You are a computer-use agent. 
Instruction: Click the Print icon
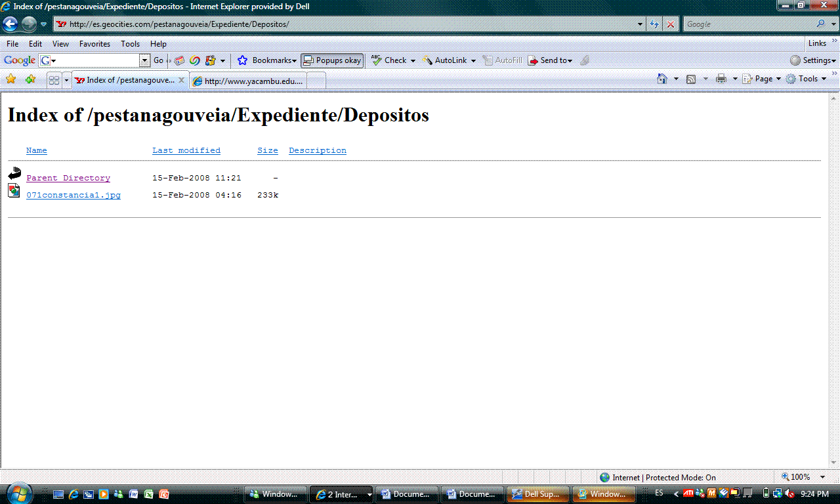pos(721,79)
